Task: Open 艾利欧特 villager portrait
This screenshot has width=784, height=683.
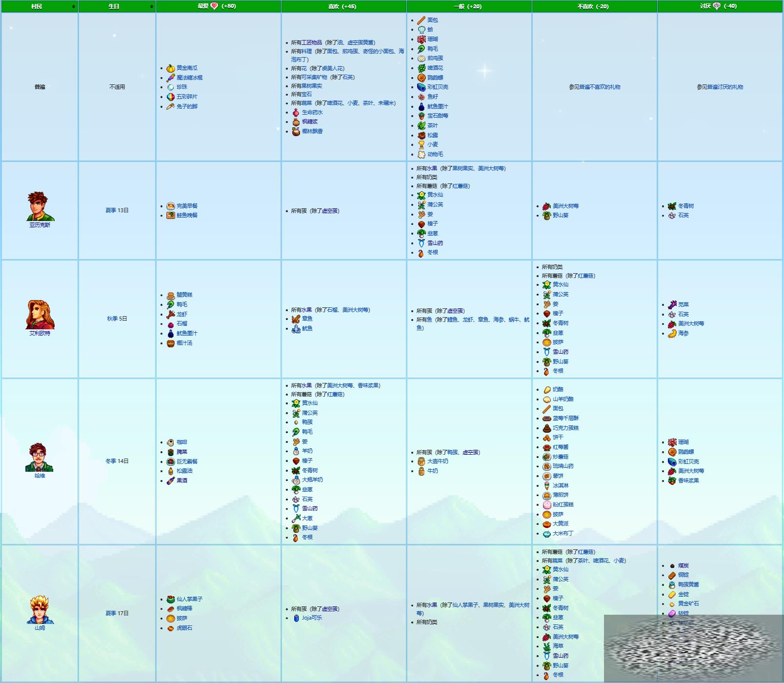Action: point(40,315)
